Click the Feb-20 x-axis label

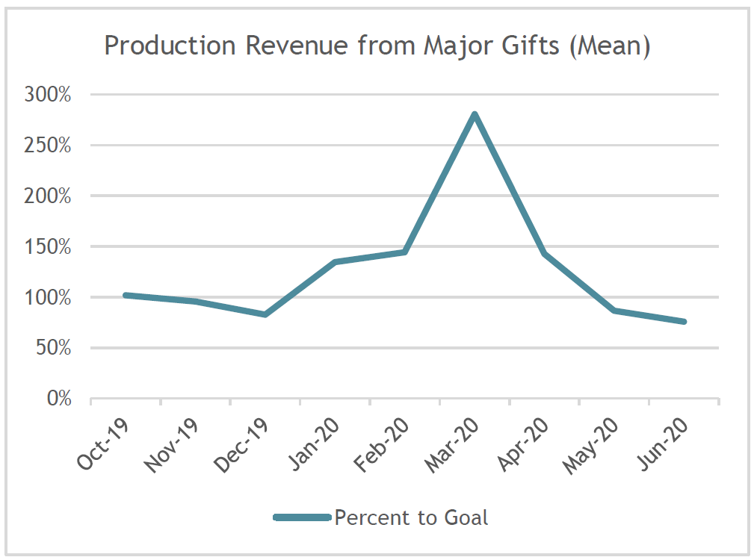(381, 445)
